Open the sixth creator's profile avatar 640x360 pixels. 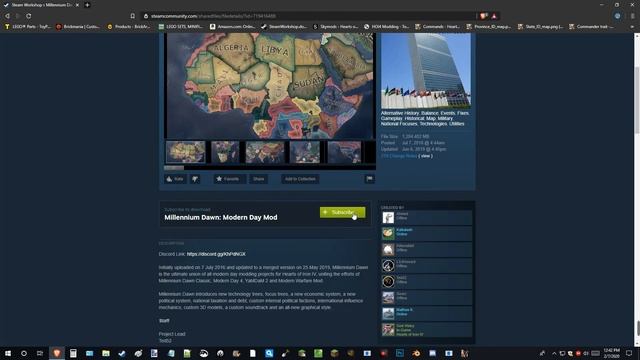coord(388,298)
